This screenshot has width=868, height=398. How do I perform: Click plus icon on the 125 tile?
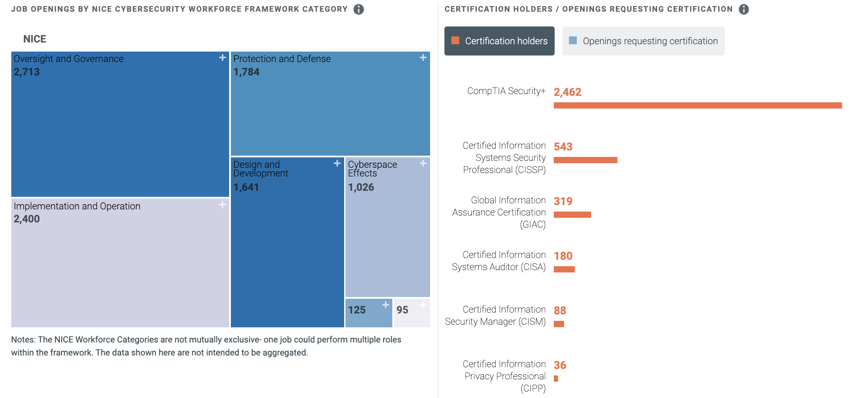point(385,305)
